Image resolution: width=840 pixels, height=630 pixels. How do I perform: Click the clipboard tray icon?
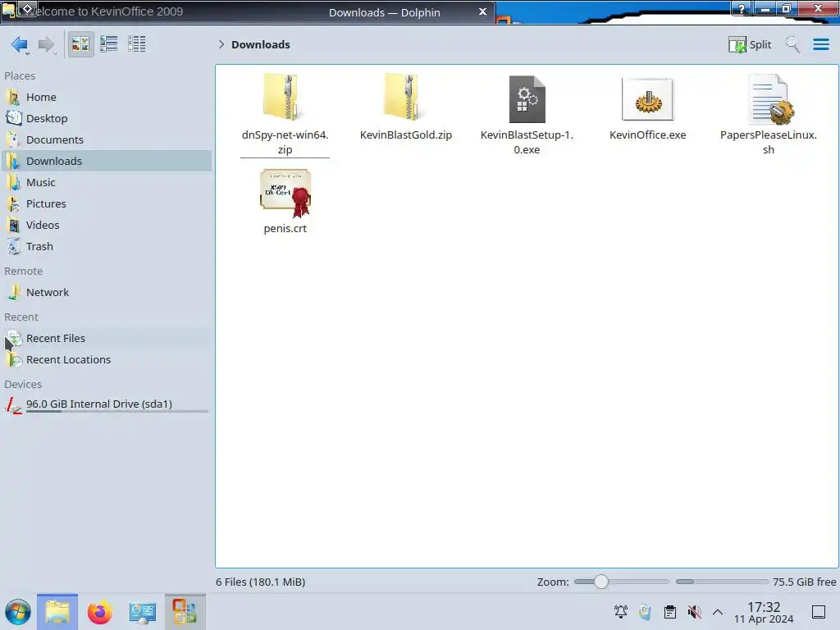(x=669, y=612)
